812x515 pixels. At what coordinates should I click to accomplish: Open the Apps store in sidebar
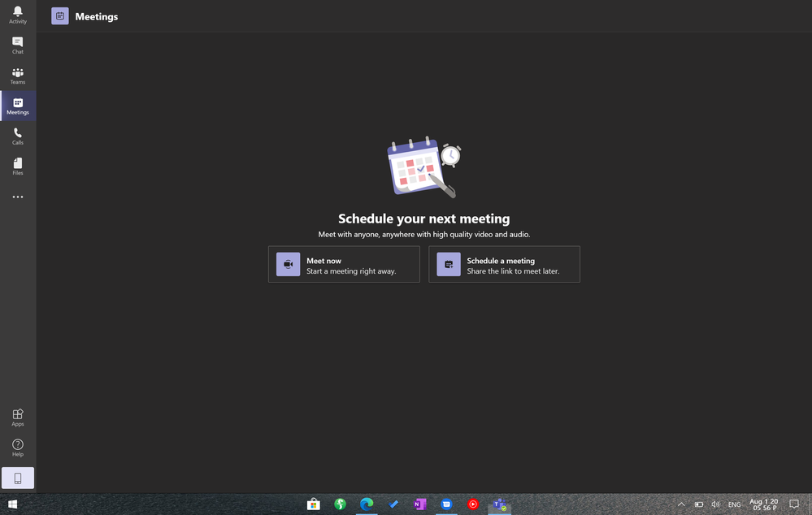coord(18,418)
